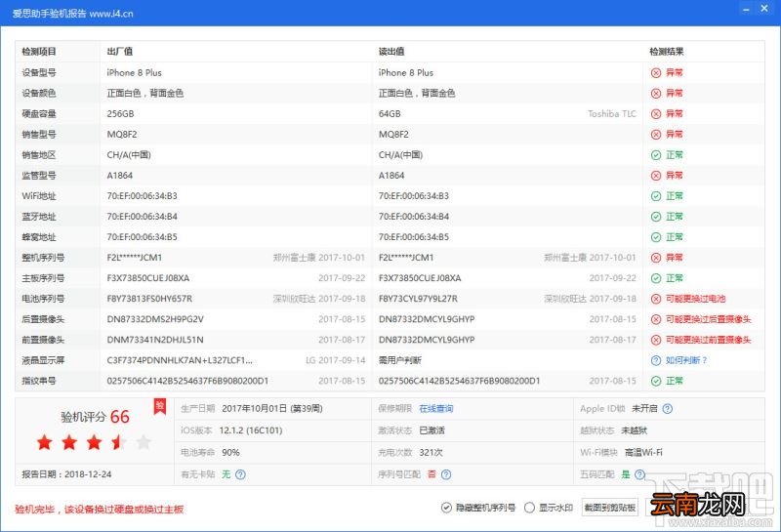
Task: Click the warning icon for 后置摄像头 row
Action: click(656, 319)
